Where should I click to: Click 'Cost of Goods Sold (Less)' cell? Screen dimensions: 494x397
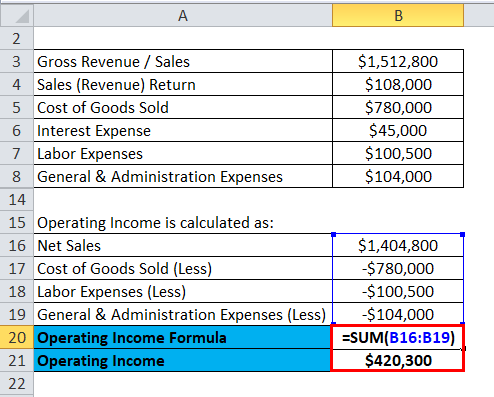point(183,268)
